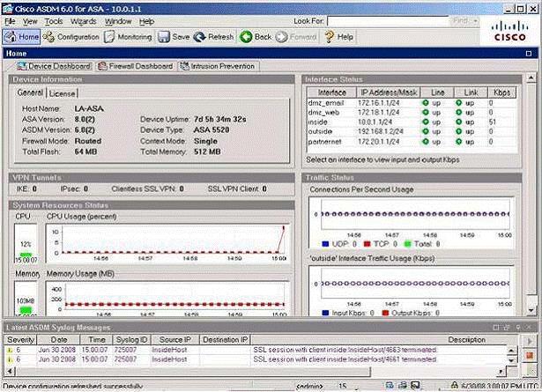Image resolution: width=542 pixels, height=392 pixels.
Task: Refresh the ASDM view
Action: 213,37
